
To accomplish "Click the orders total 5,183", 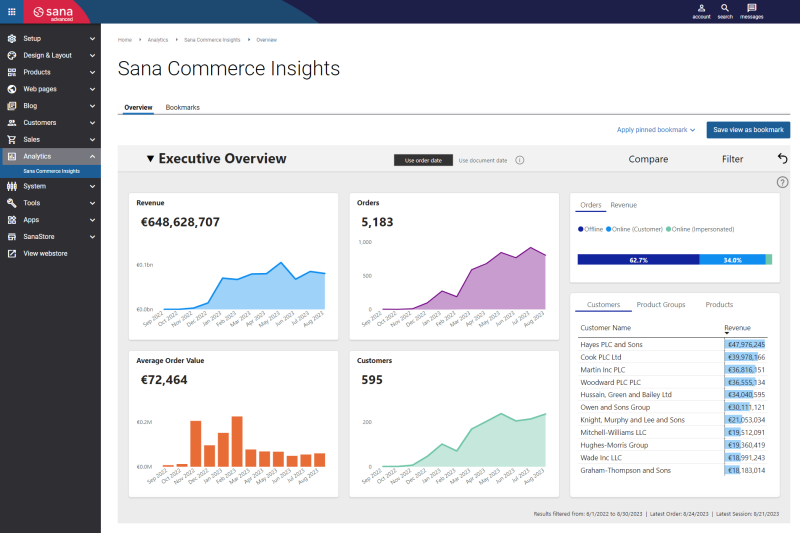I will click(377, 222).
